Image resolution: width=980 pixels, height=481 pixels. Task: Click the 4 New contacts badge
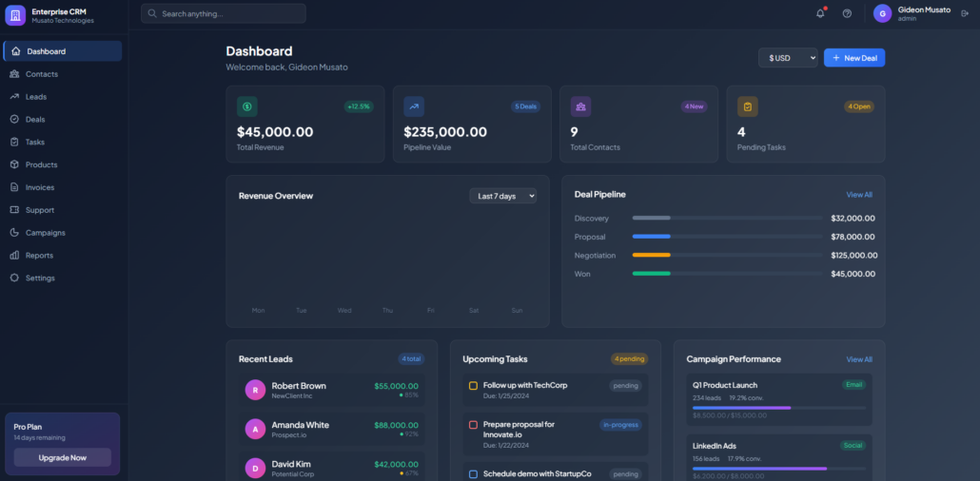coord(694,106)
